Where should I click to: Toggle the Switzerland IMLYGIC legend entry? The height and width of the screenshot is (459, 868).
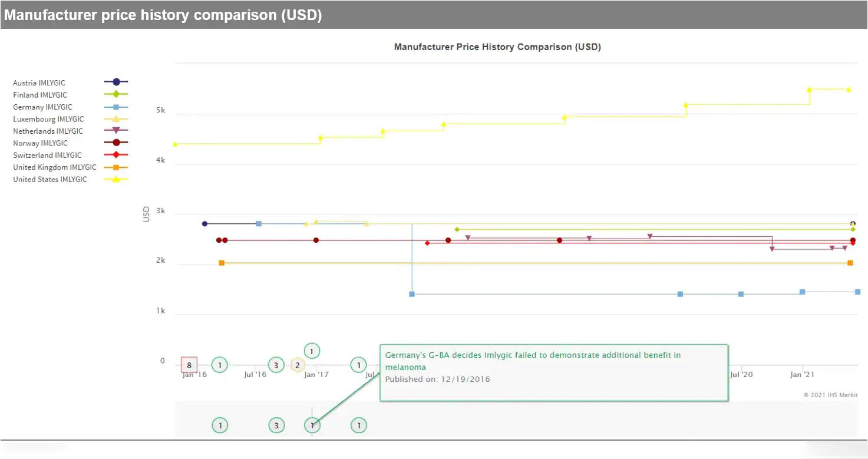click(47, 156)
